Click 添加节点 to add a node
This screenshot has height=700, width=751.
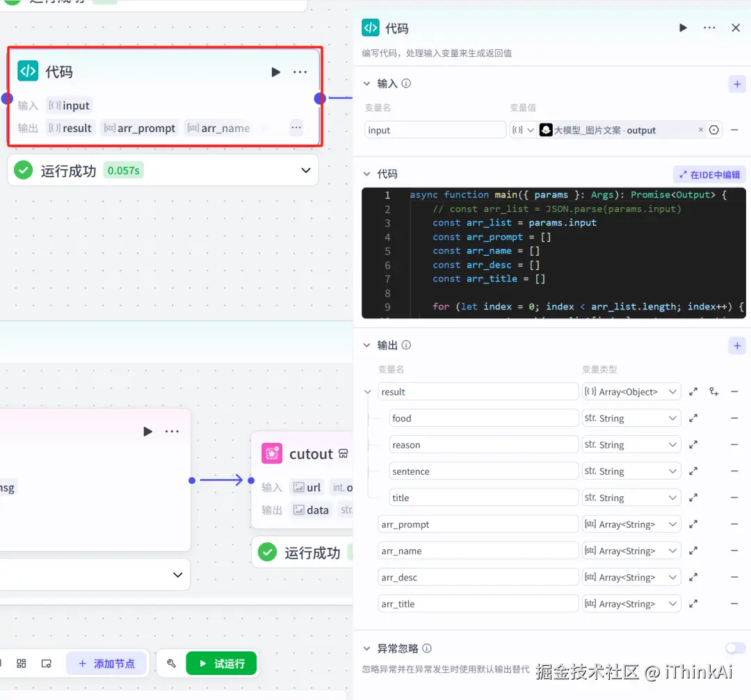107,663
